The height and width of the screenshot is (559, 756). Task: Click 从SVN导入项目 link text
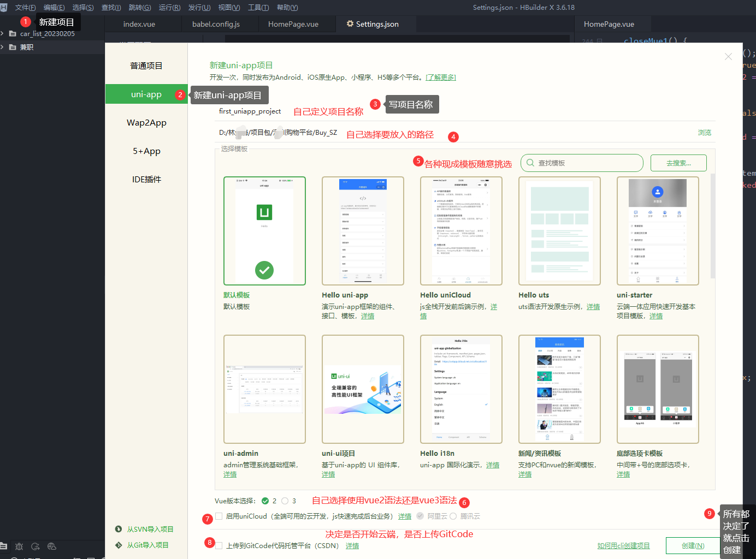point(150,529)
